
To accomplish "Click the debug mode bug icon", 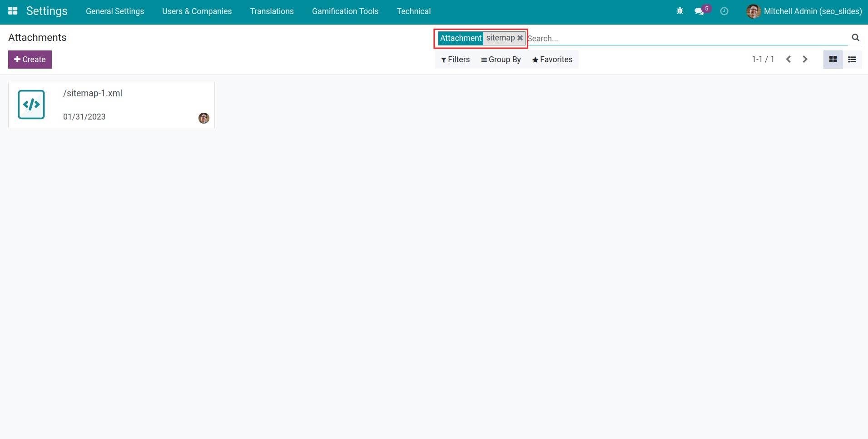I will click(x=679, y=11).
